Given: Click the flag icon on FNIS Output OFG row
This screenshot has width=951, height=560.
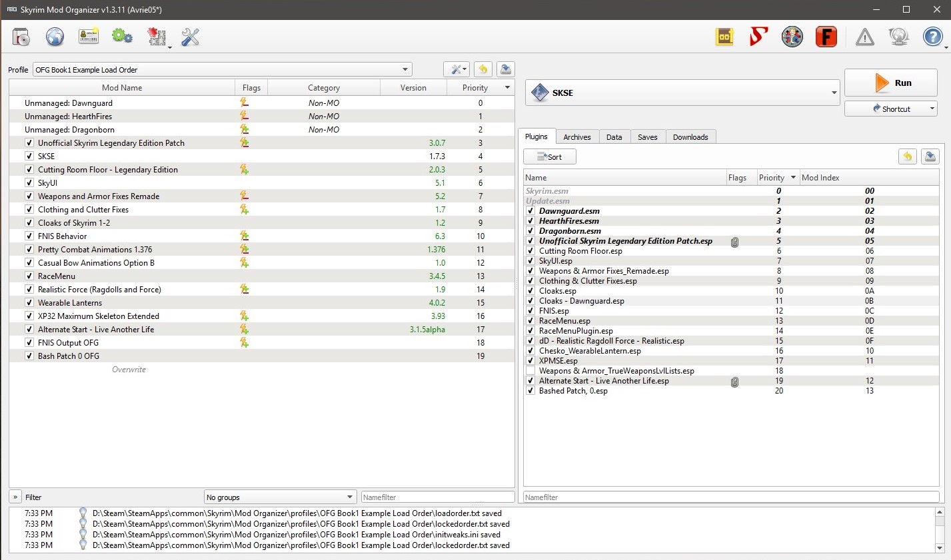Looking at the screenshot, I should (x=245, y=343).
